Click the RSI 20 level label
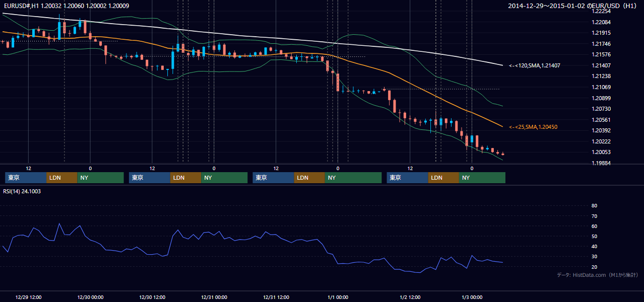This screenshot has width=644, height=302. pyautogui.click(x=594, y=267)
